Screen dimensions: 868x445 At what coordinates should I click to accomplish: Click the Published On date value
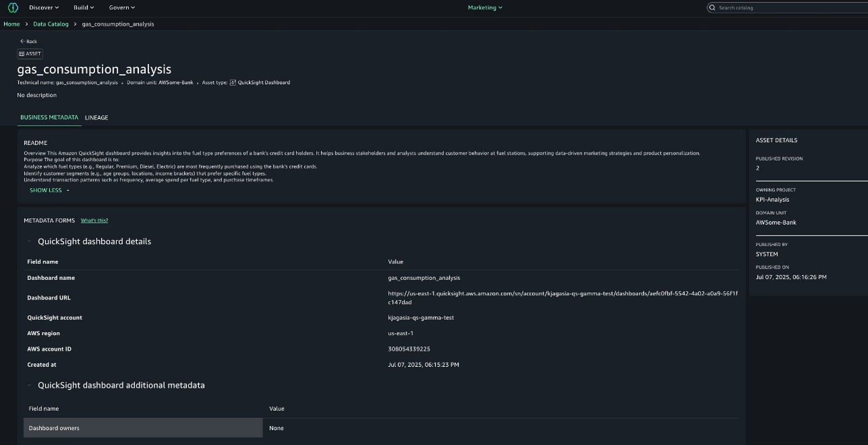tap(791, 277)
